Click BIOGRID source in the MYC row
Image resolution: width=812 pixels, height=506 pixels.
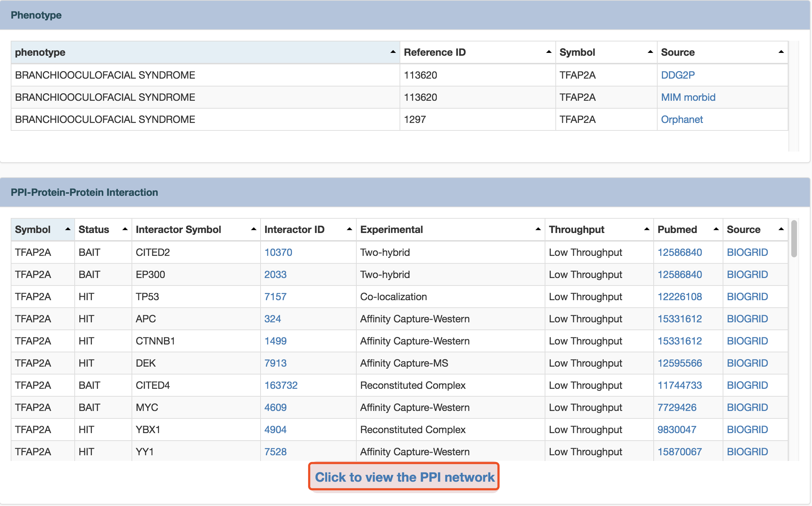[747, 407]
